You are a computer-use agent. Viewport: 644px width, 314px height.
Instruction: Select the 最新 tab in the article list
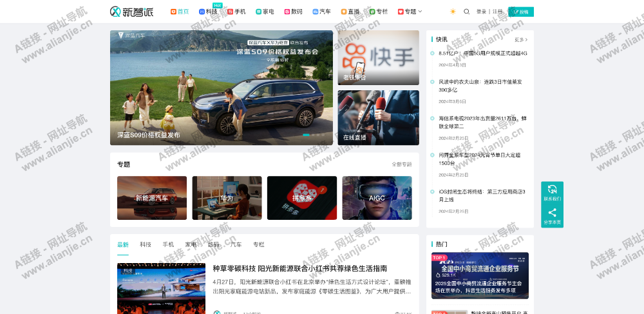pyautogui.click(x=123, y=244)
